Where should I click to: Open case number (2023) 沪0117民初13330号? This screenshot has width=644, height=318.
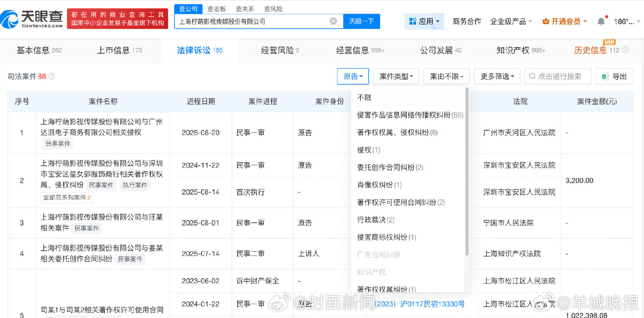point(420,304)
